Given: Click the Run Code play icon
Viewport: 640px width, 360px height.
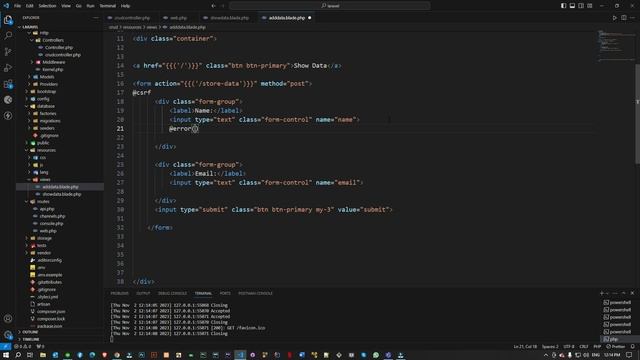Looking at the screenshot, I should coord(614,18).
